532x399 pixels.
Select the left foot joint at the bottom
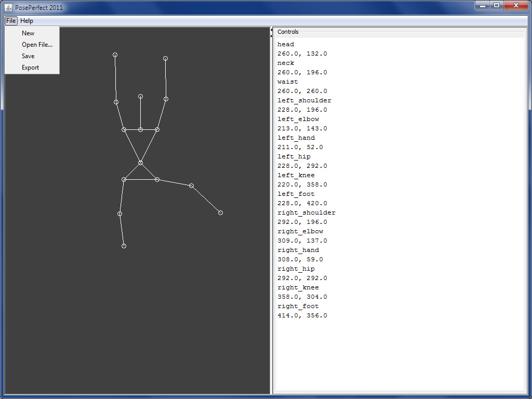pos(124,246)
